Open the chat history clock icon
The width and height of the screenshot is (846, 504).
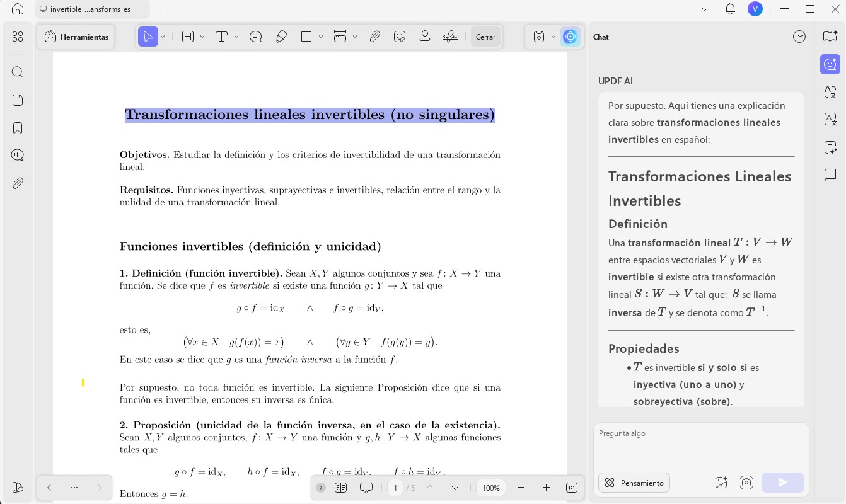[x=799, y=37]
